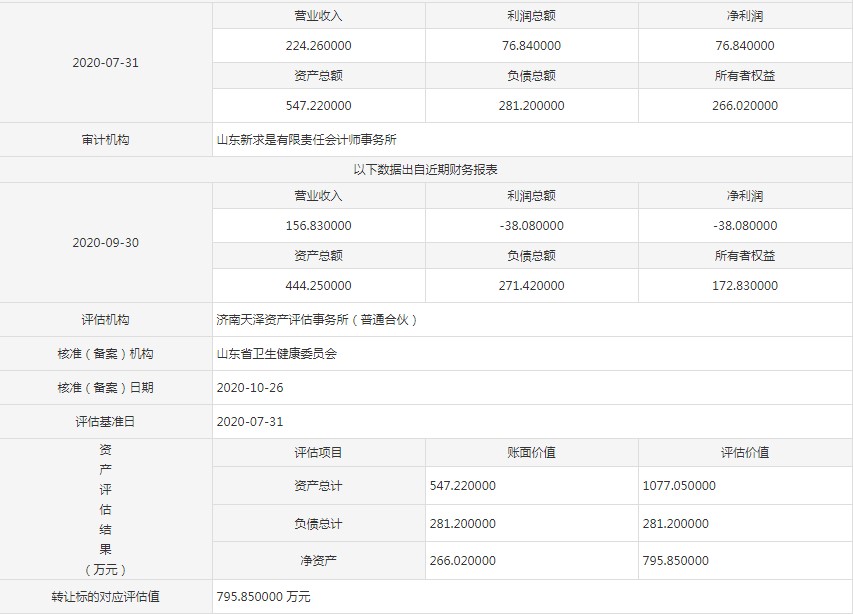Click the 2020-09-30 date cell
Image resolution: width=853 pixels, height=614 pixels.
[105, 243]
